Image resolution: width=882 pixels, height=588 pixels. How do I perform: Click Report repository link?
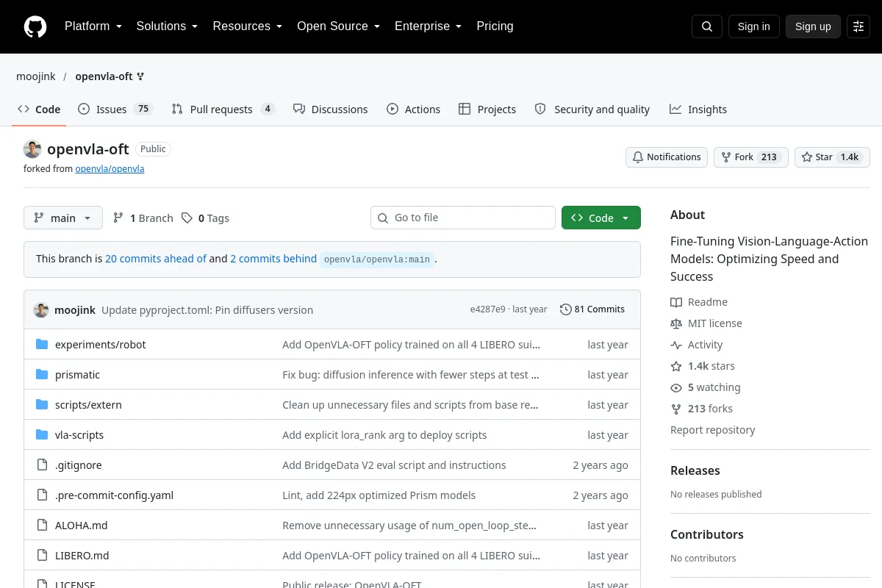coord(713,430)
